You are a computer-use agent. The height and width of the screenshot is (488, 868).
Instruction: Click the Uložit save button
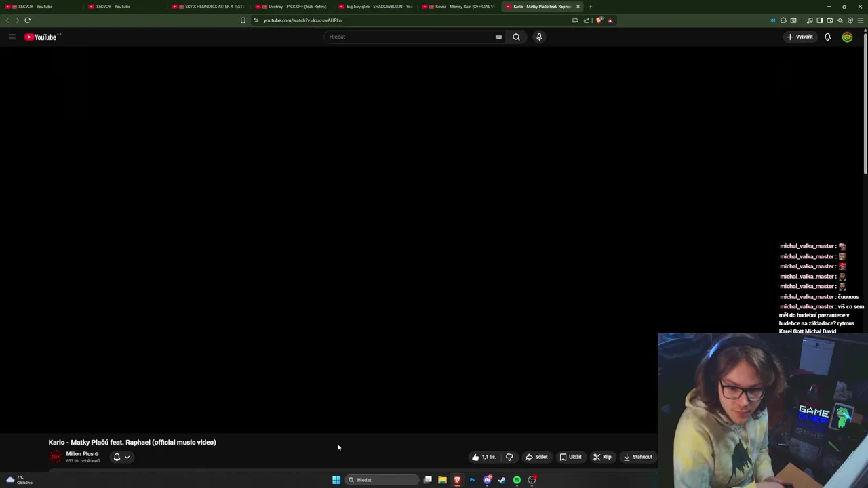click(571, 457)
